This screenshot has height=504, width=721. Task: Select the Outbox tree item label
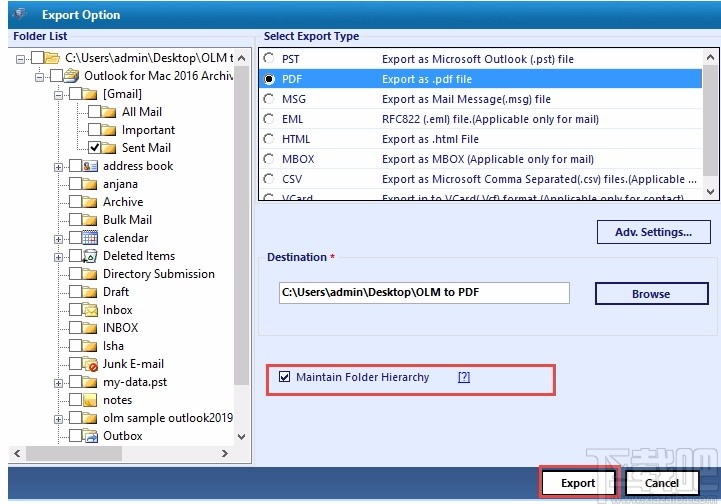[x=123, y=436]
